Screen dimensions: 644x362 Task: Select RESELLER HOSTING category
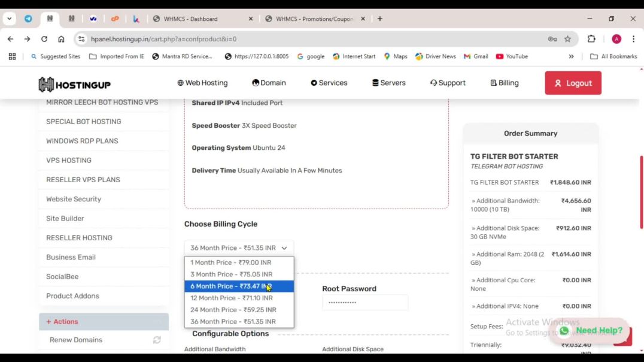[104, 238]
